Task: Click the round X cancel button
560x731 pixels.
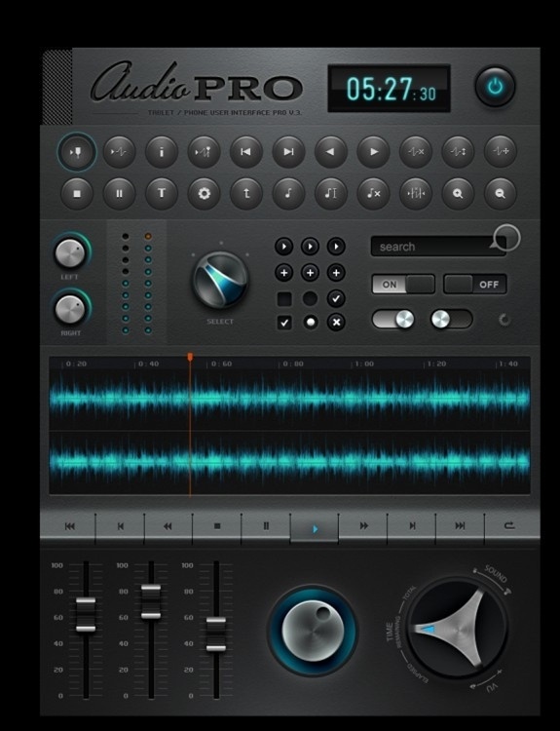Action: pyautogui.click(x=336, y=323)
